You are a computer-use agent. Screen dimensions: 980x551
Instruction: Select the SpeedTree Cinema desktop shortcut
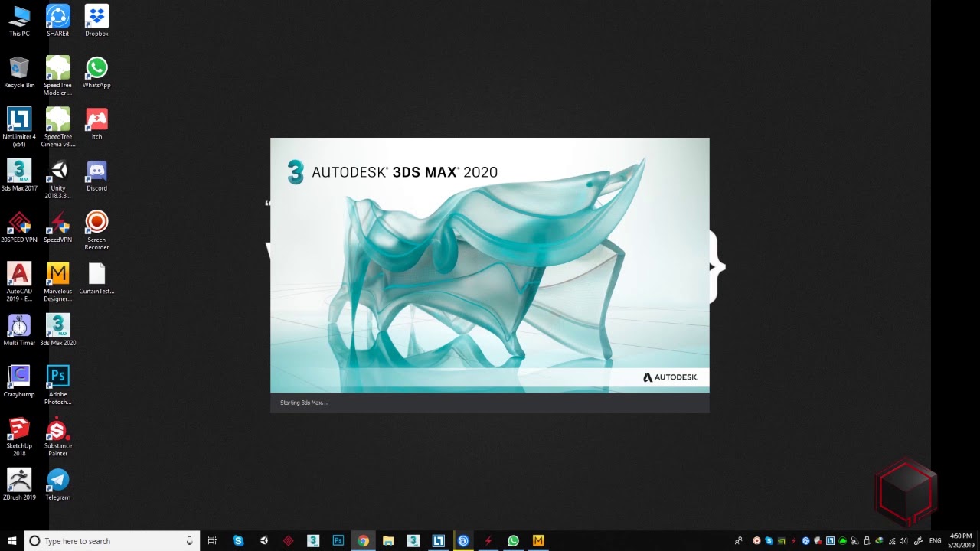point(58,127)
